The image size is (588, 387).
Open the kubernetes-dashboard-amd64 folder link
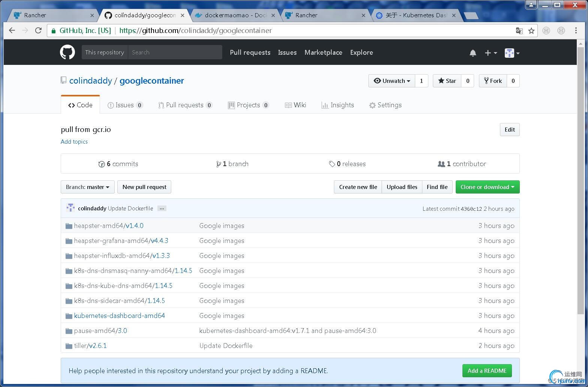[120, 316]
